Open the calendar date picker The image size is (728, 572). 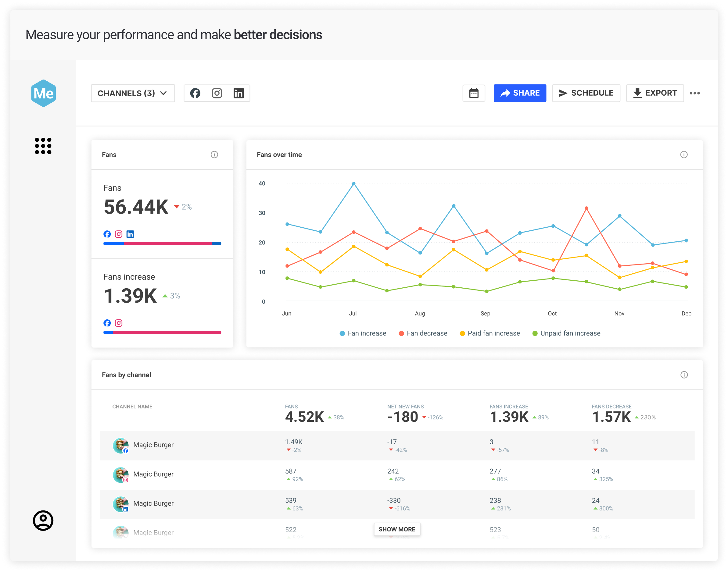pyautogui.click(x=474, y=93)
